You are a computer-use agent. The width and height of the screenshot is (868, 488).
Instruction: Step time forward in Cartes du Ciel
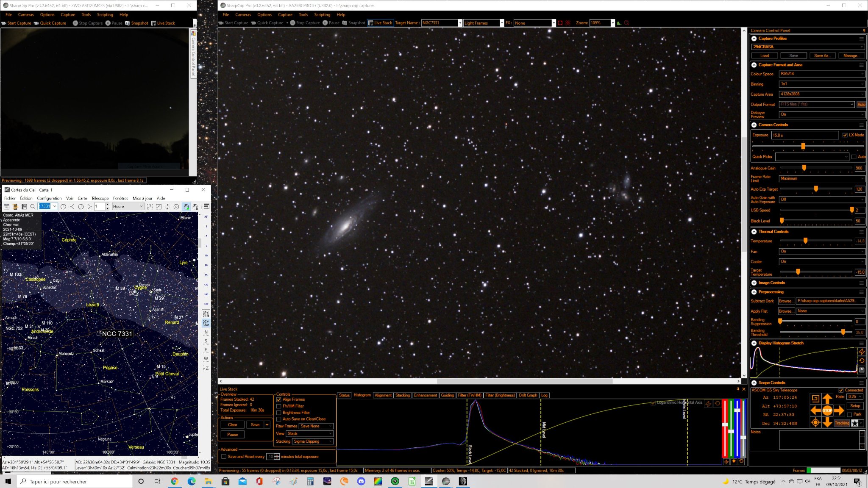[x=89, y=207]
